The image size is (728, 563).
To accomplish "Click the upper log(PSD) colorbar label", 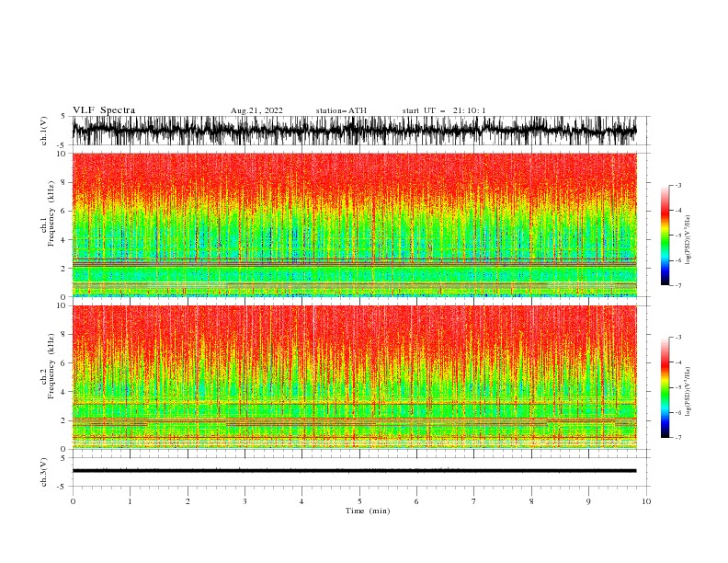I will pos(688,240).
